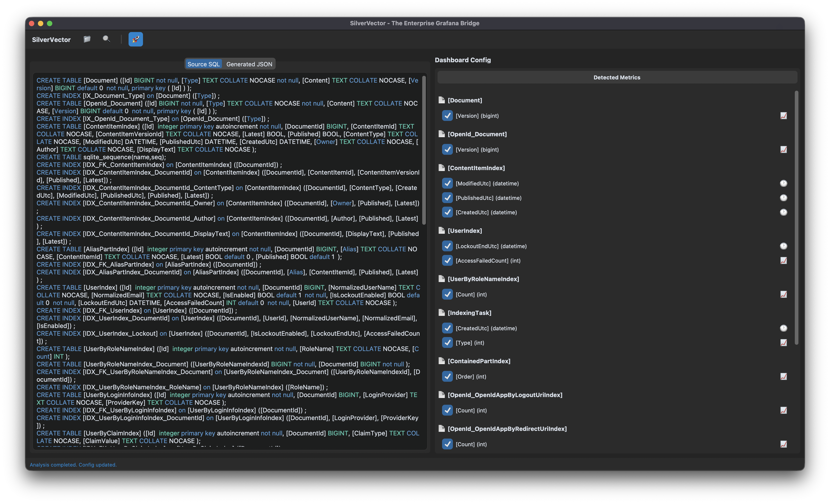
Task: Click the blue rocket deploy button
Action: tap(135, 39)
